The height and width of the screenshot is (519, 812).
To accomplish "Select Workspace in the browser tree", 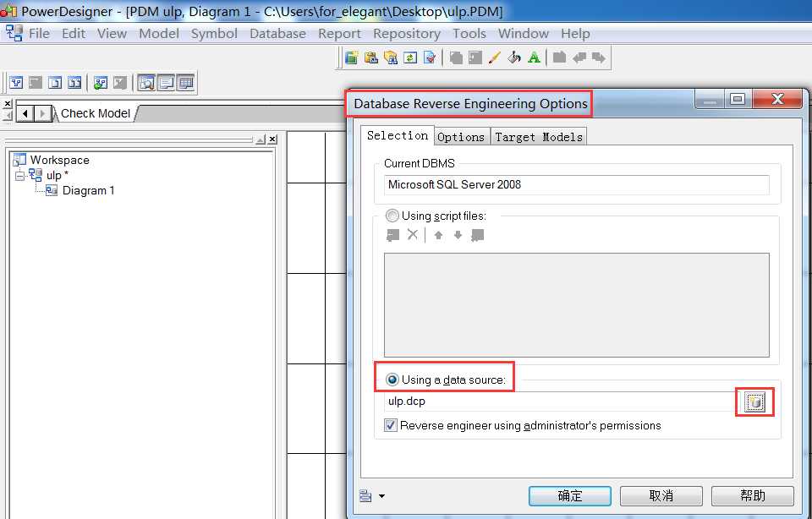I will click(59, 160).
